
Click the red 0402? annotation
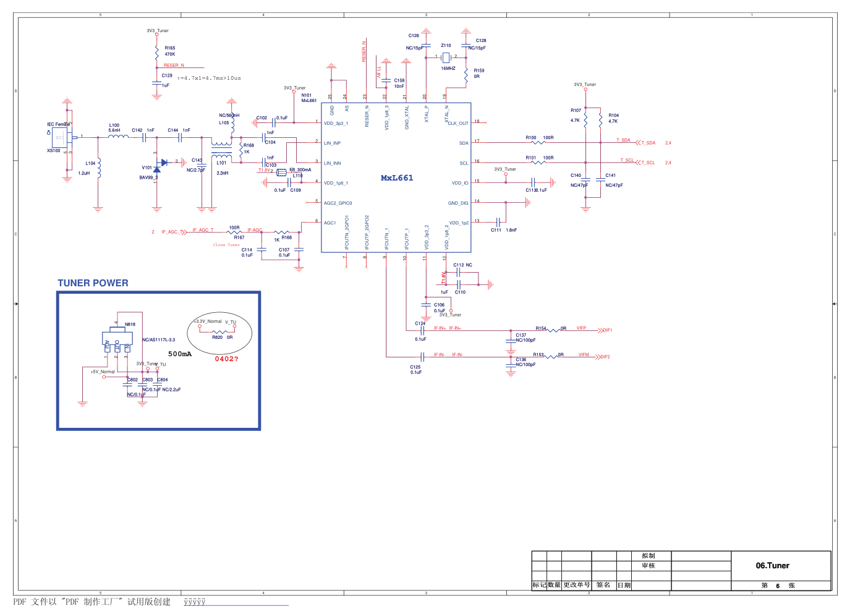226,359
